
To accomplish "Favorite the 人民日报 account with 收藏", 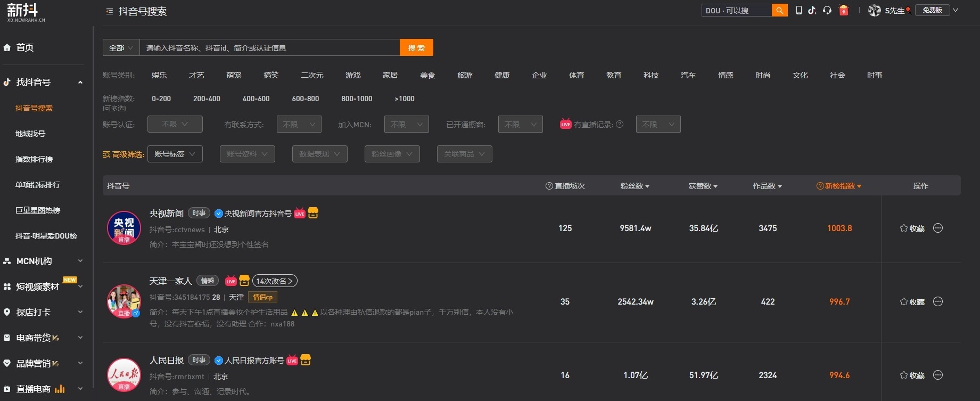I will point(912,375).
